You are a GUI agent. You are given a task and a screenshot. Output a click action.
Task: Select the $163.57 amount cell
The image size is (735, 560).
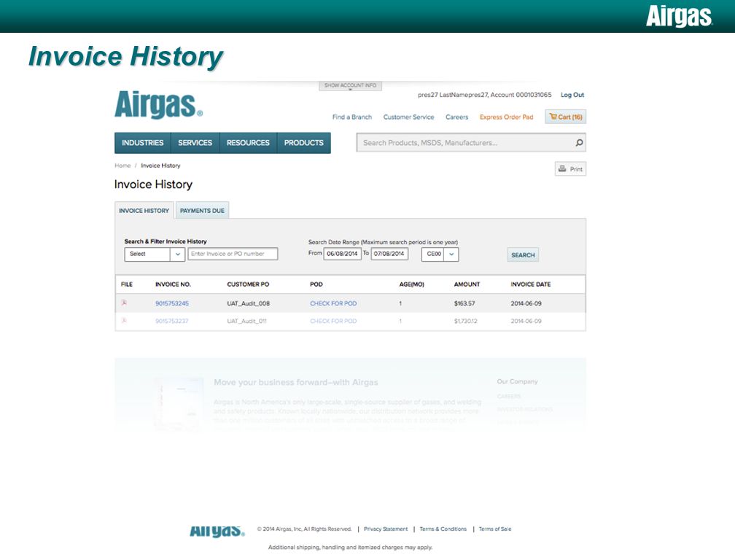(464, 303)
